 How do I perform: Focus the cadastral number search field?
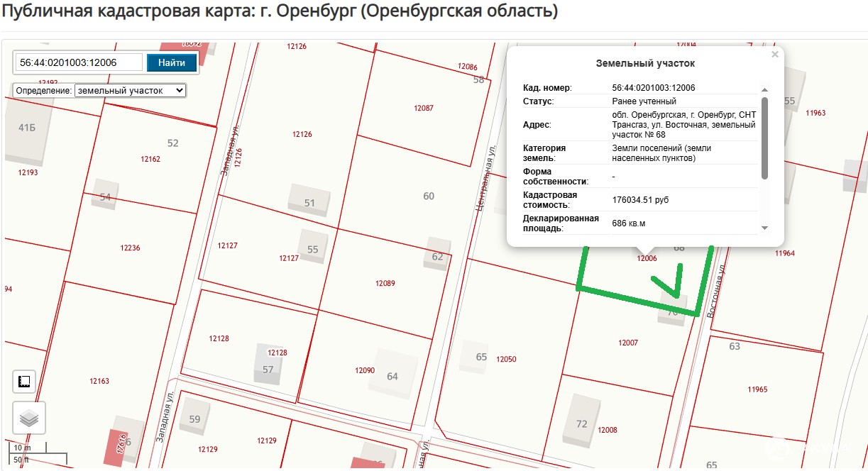(79, 62)
